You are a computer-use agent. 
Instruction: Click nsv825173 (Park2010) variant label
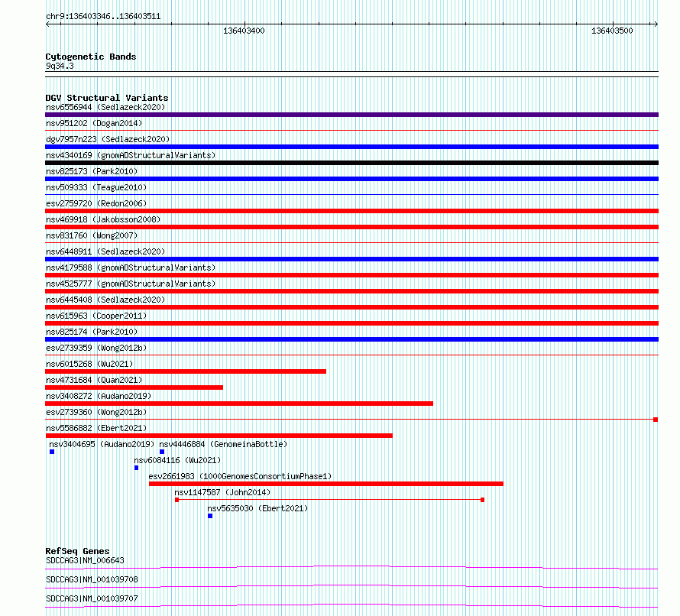[x=92, y=171]
